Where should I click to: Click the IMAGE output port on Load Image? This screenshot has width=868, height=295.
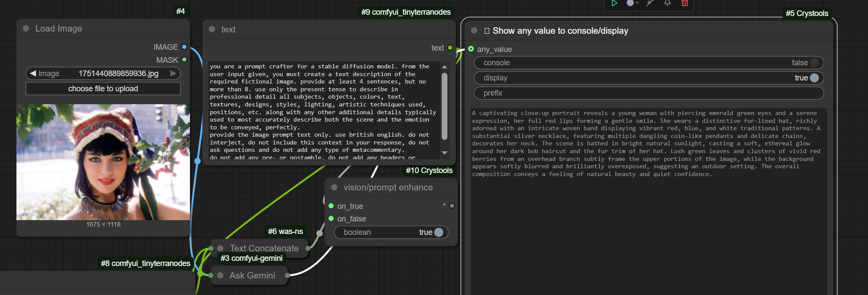pyautogui.click(x=184, y=47)
